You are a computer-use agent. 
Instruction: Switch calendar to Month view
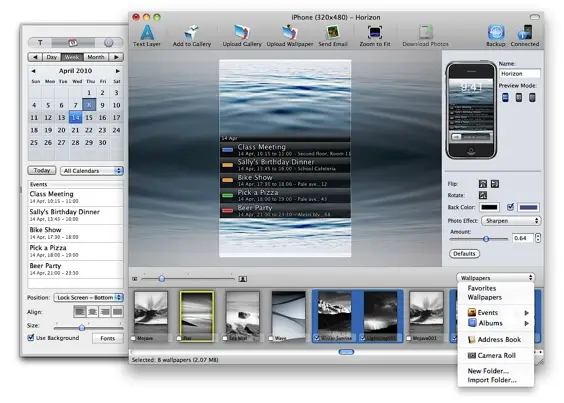(96, 57)
